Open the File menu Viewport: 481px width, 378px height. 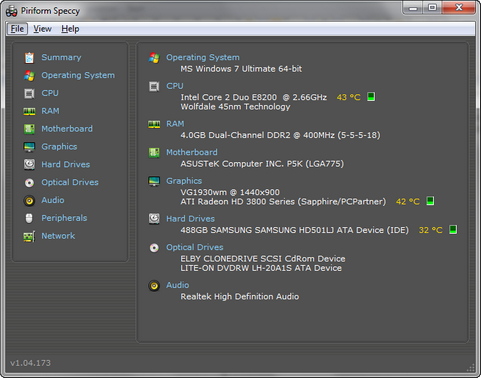17,29
